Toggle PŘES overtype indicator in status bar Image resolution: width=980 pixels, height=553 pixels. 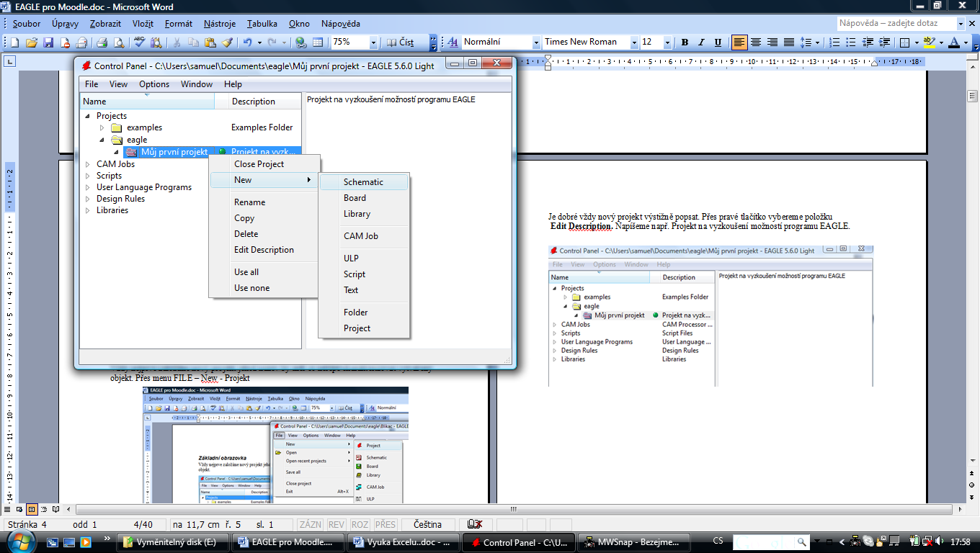tap(386, 524)
